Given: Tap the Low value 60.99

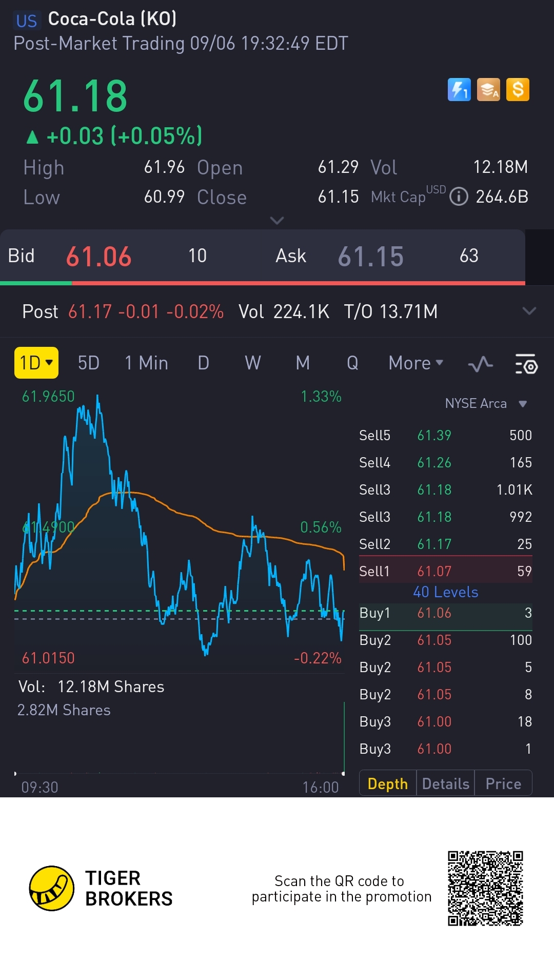Looking at the screenshot, I should pyautogui.click(x=164, y=197).
